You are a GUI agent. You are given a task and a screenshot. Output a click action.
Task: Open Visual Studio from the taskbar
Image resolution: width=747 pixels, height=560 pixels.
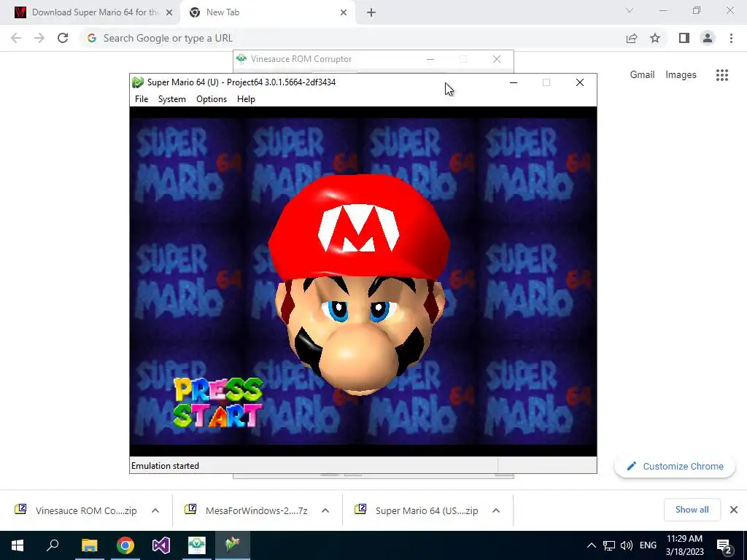161,545
